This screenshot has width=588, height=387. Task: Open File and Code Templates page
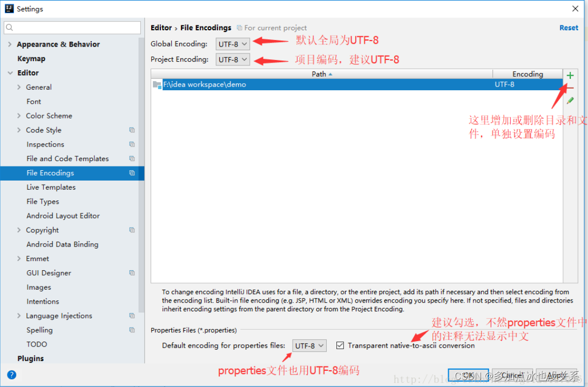(x=67, y=159)
